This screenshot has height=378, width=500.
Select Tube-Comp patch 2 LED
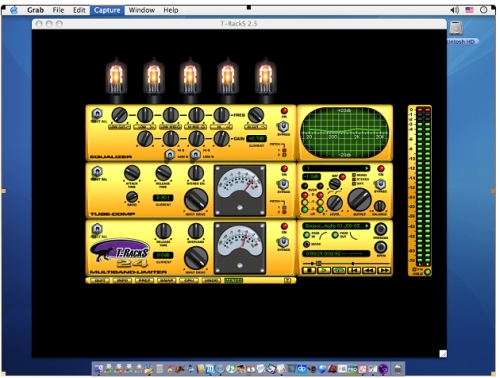pos(284,212)
